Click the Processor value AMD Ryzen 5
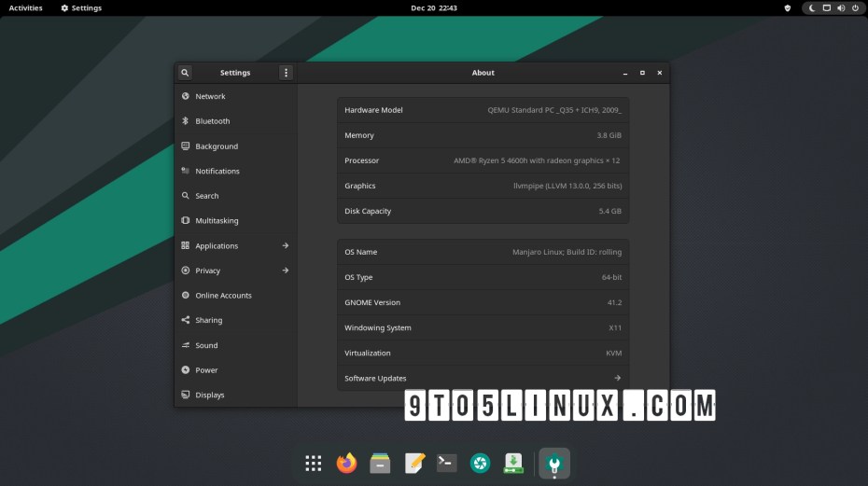868x486 pixels. pos(537,160)
